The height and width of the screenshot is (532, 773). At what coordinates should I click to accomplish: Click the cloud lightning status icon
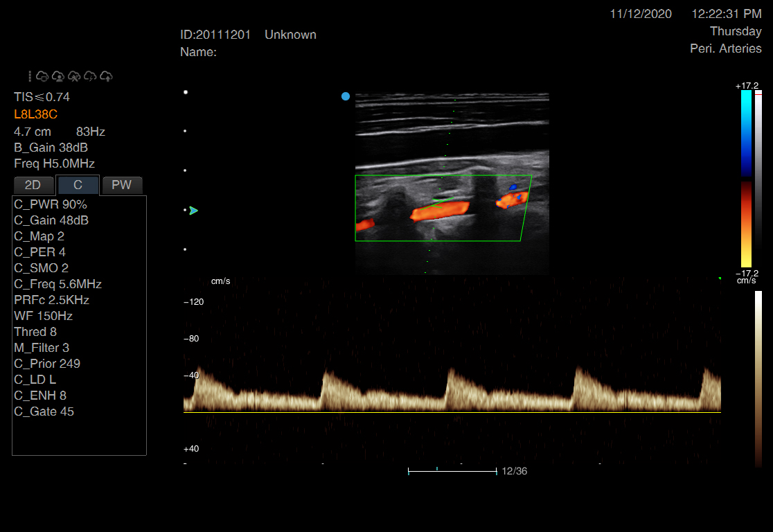click(x=90, y=76)
